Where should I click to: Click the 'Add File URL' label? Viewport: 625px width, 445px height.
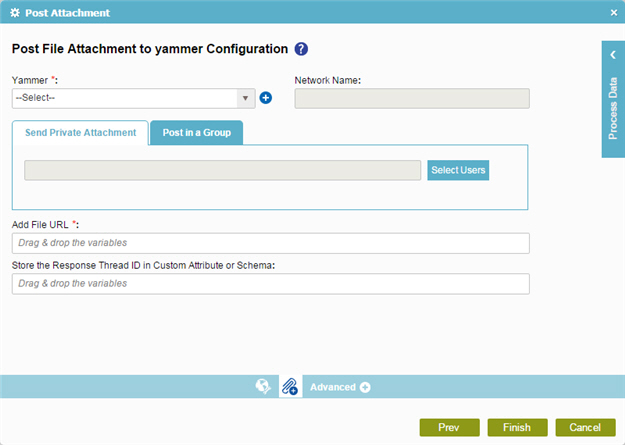click(x=45, y=225)
